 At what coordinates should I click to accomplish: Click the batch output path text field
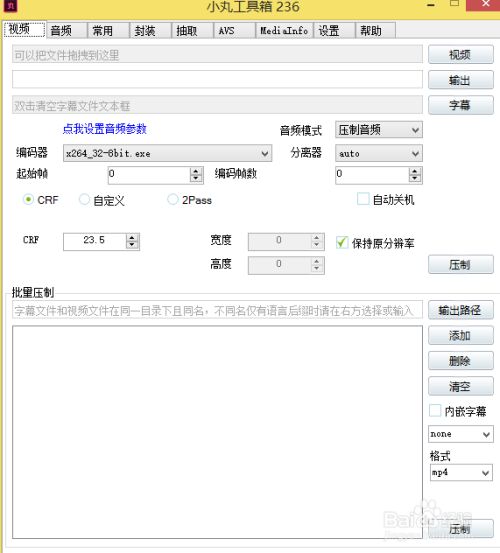point(217,310)
